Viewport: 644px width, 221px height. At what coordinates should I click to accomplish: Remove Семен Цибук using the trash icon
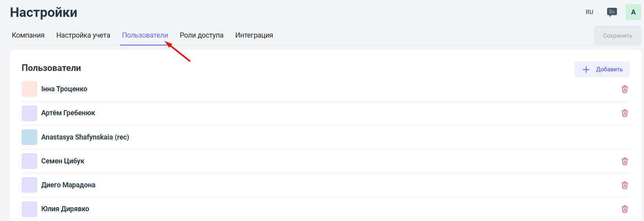pyautogui.click(x=624, y=161)
